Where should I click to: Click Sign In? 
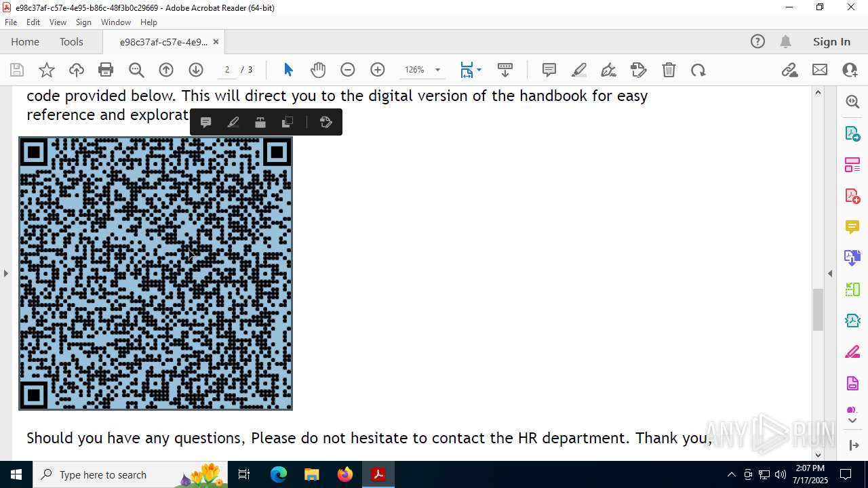831,42
